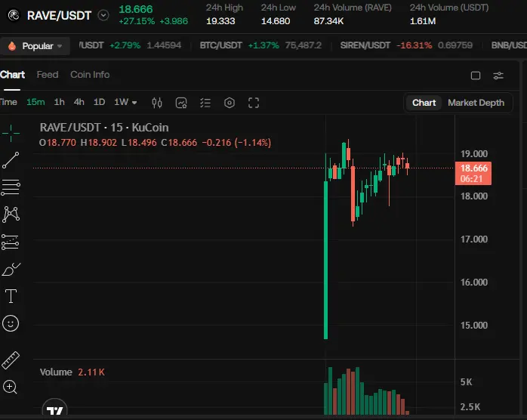
Task: Open the emoji icons tool
Action: pyautogui.click(x=11, y=323)
